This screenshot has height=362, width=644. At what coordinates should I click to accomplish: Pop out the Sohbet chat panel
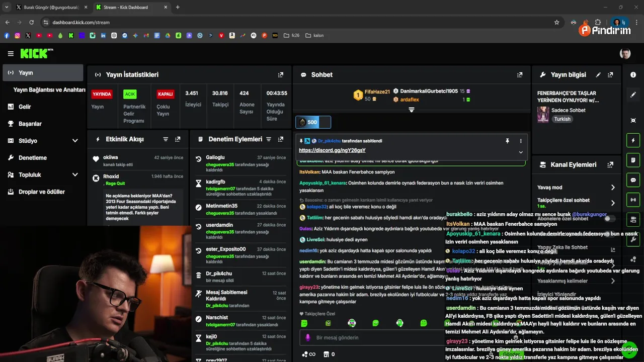pos(520,74)
